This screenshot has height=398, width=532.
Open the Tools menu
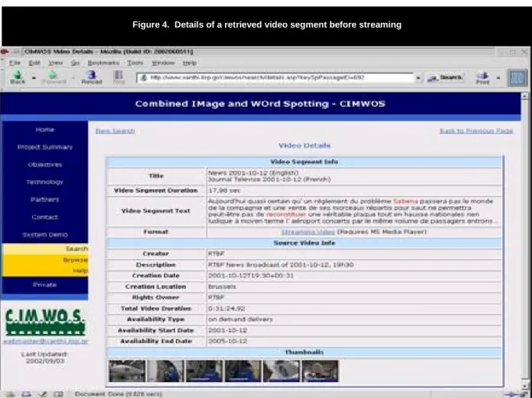[x=135, y=63]
